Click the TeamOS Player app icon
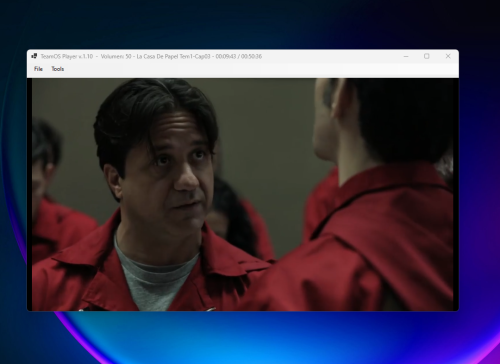Image resolution: width=500 pixels, height=364 pixels. 34,56
